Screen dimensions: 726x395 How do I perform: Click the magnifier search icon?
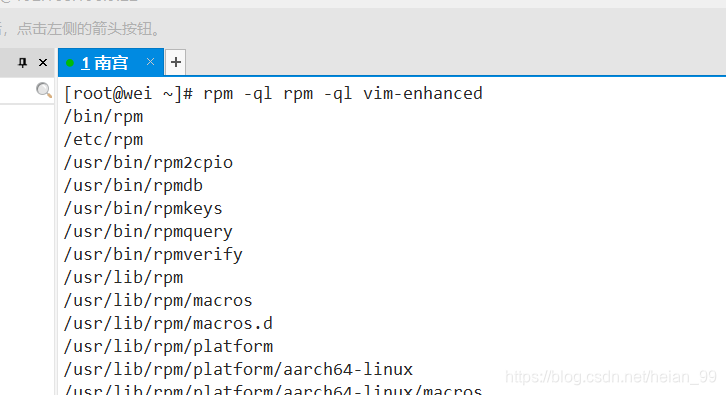[x=44, y=90]
